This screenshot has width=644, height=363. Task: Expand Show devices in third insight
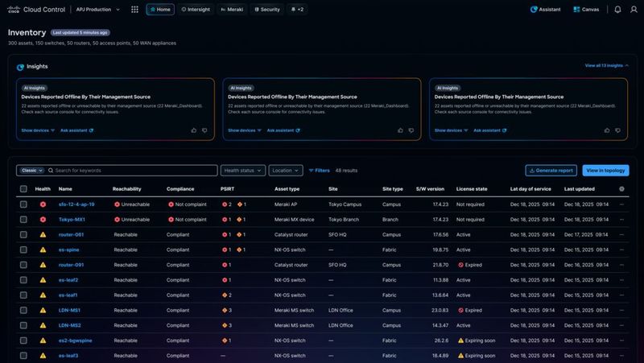[x=451, y=130]
